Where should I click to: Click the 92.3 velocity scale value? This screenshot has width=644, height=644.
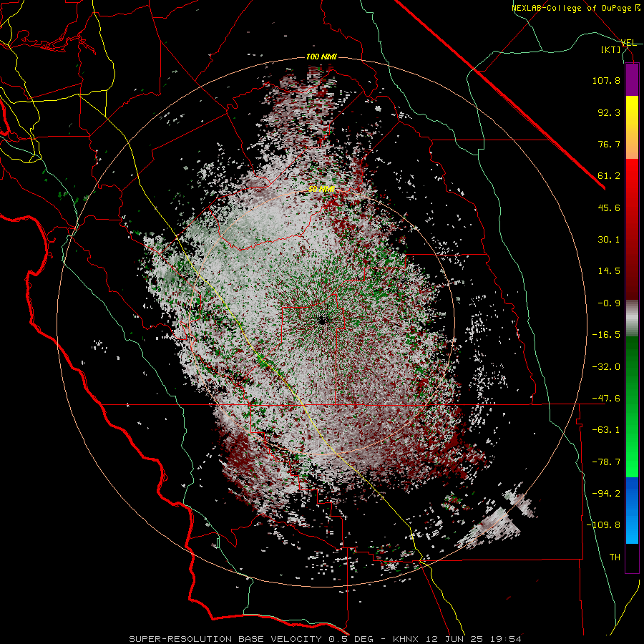609,112
